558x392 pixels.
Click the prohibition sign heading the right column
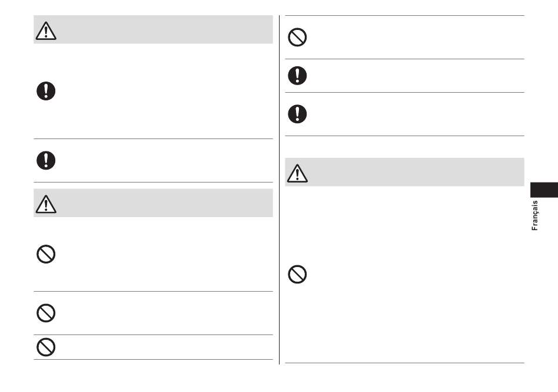297,38
